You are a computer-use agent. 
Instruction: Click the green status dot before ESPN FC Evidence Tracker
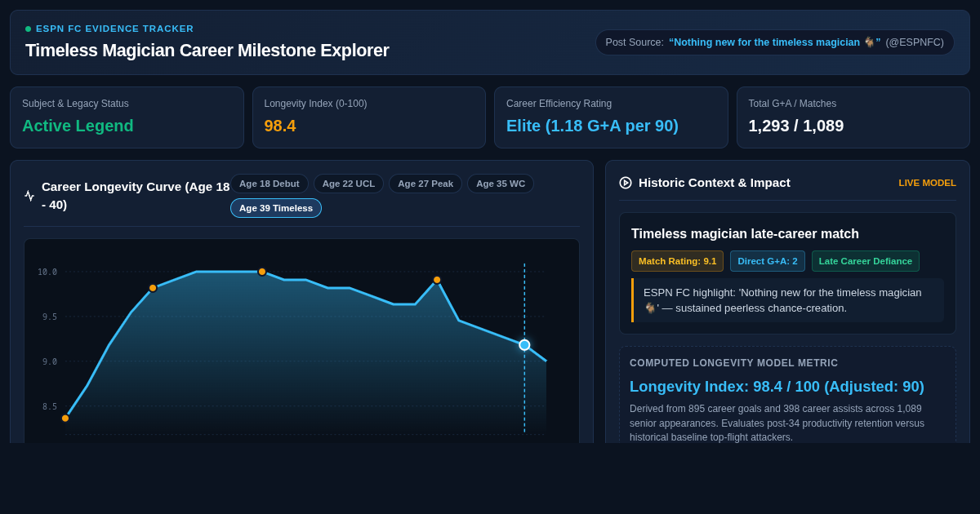(x=28, y=29)
